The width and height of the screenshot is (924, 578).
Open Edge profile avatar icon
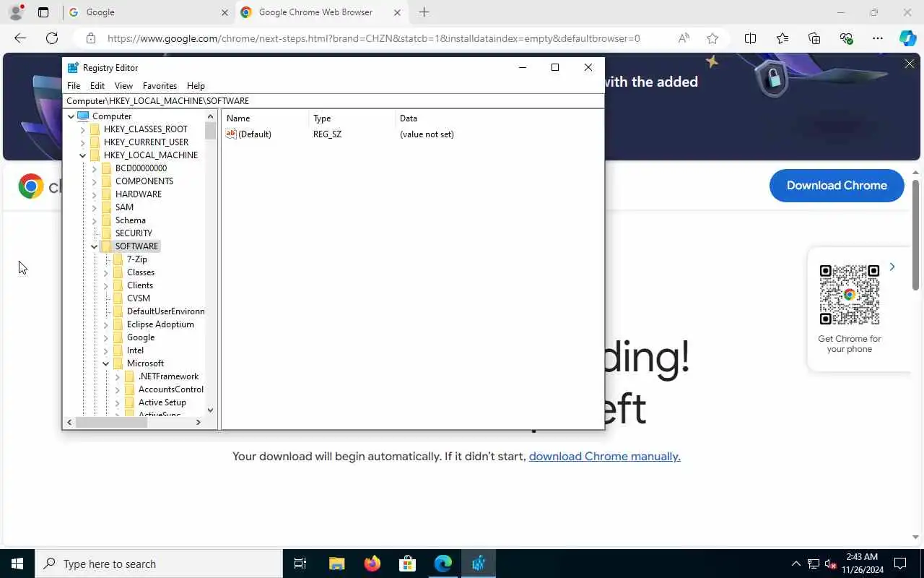tap(16, 12)
